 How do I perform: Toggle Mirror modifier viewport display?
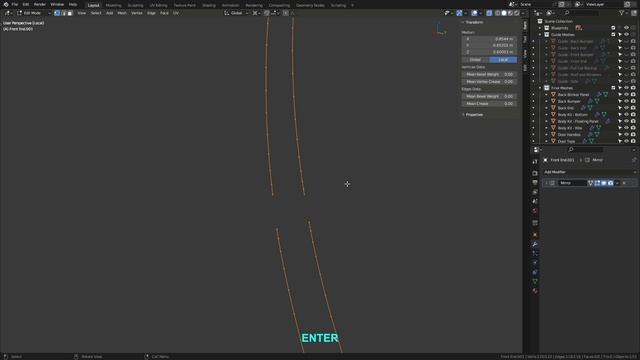pos(604,183)
